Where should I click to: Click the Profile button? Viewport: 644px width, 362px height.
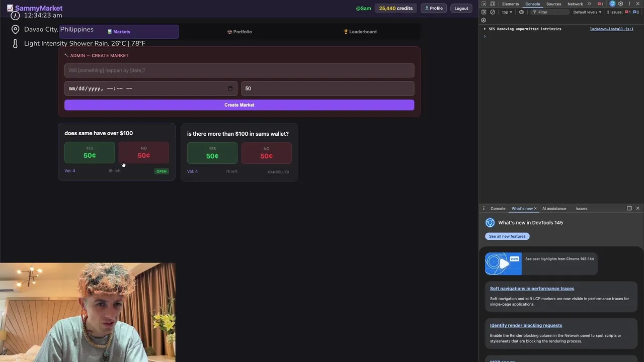434,8
